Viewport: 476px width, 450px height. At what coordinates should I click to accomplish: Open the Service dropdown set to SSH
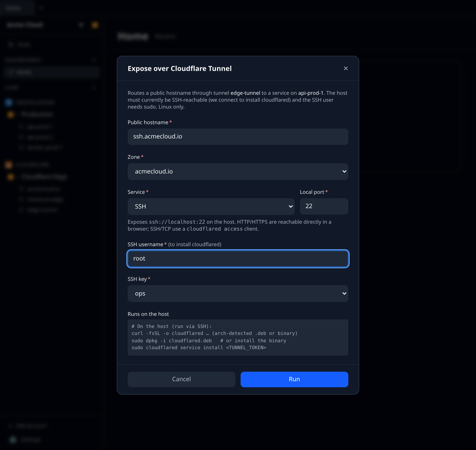[211, 206]
